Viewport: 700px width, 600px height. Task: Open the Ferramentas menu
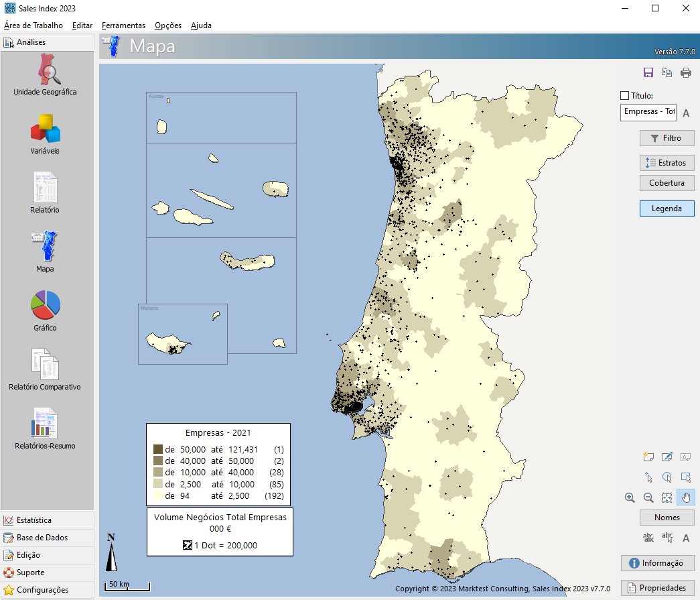click(x=123, y=25)
